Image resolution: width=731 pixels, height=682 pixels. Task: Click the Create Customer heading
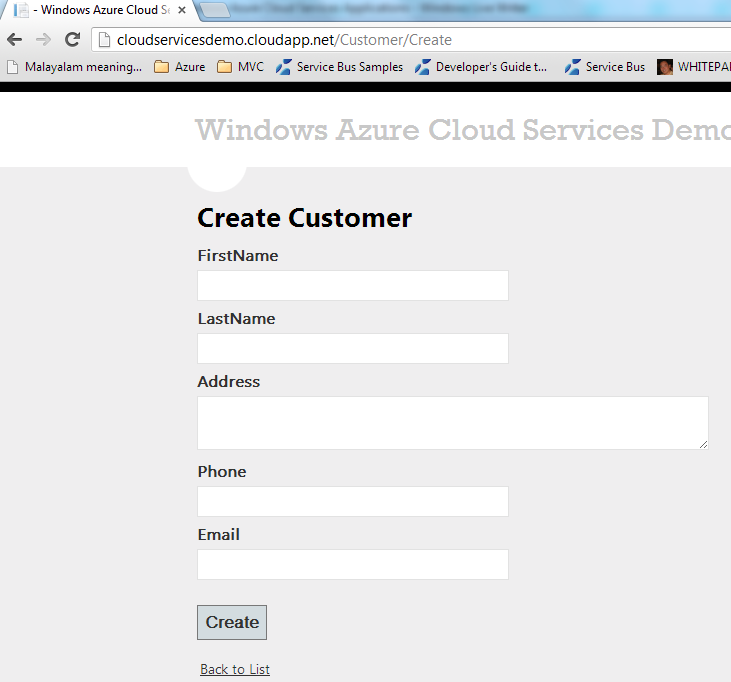305,218
